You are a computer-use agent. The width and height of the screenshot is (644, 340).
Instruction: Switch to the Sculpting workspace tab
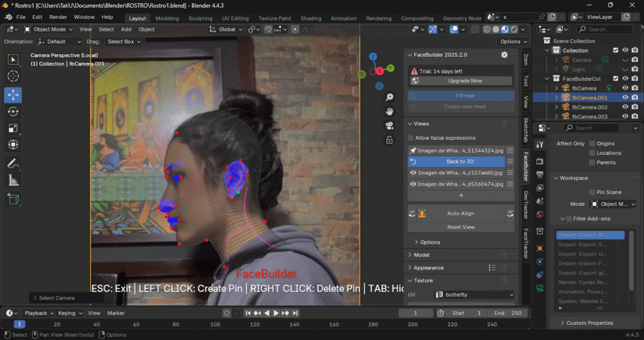pos(200,18)
